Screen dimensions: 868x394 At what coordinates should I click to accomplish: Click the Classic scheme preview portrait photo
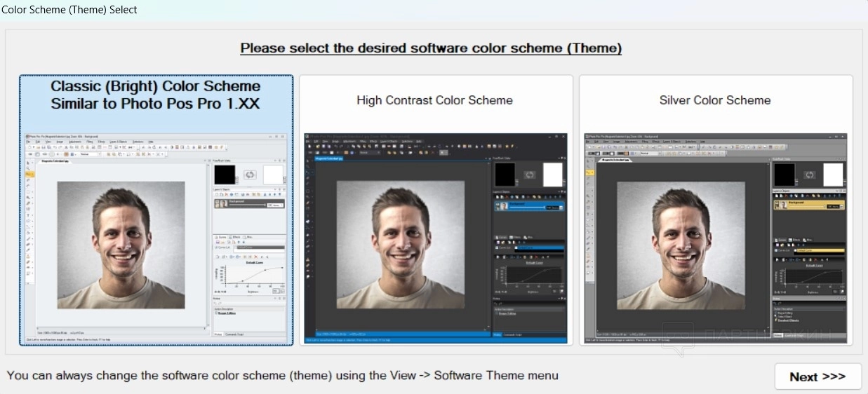tap(121, 244)
